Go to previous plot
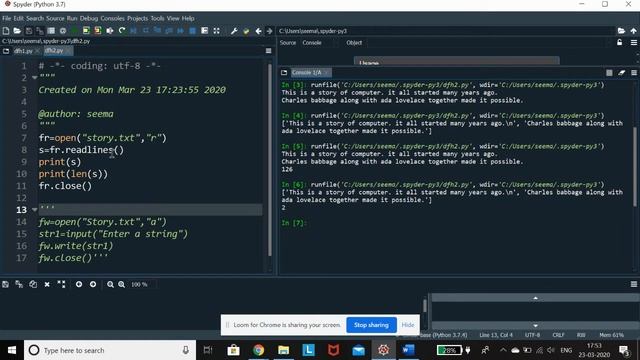This screenshot has height=360, width=640. tap(79, 284)
